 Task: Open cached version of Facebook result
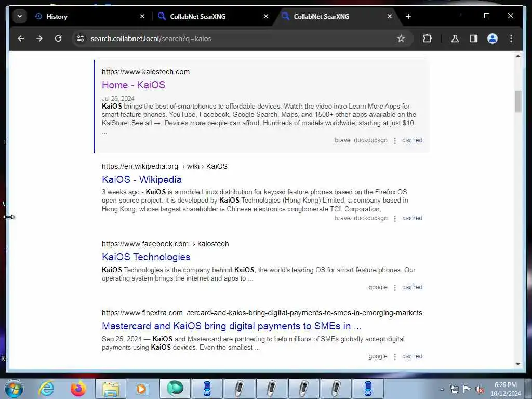pyautogui.click(x=412, y=287)
